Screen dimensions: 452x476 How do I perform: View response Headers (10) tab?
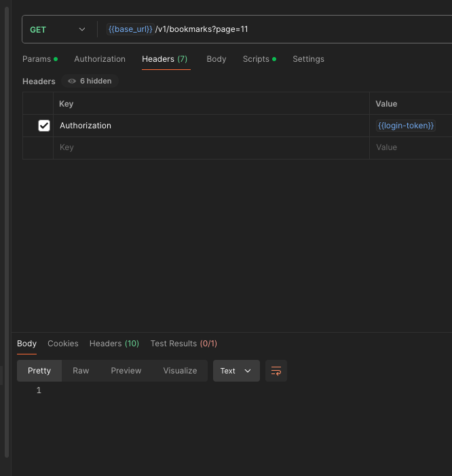coord(114,344)
